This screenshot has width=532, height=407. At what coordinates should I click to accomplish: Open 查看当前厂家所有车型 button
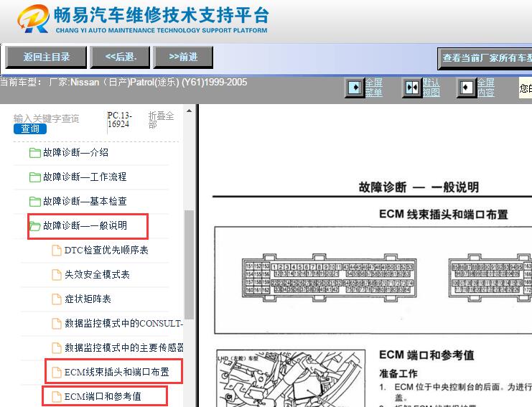coord(485,58)
